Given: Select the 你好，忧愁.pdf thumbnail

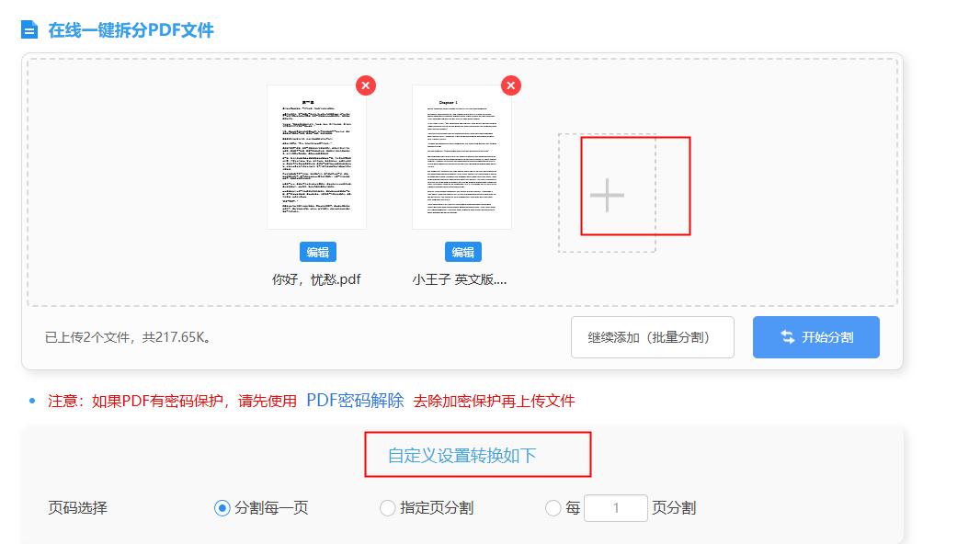Looking at the screenshot, I should click(x=319, y=156).
